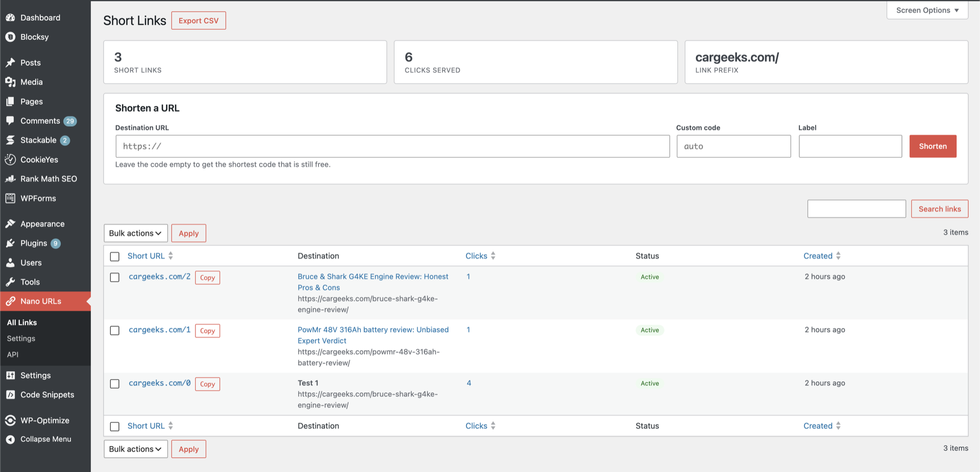Click the Plugins plug icon
980x472 pixels.
pos(10,243)
